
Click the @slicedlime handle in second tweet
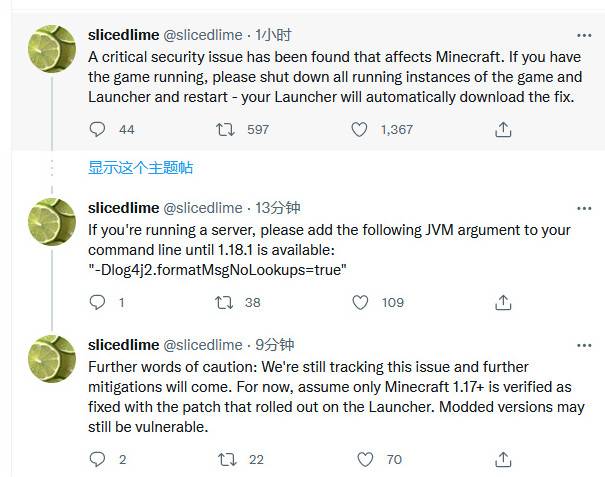tap(202, 208)
